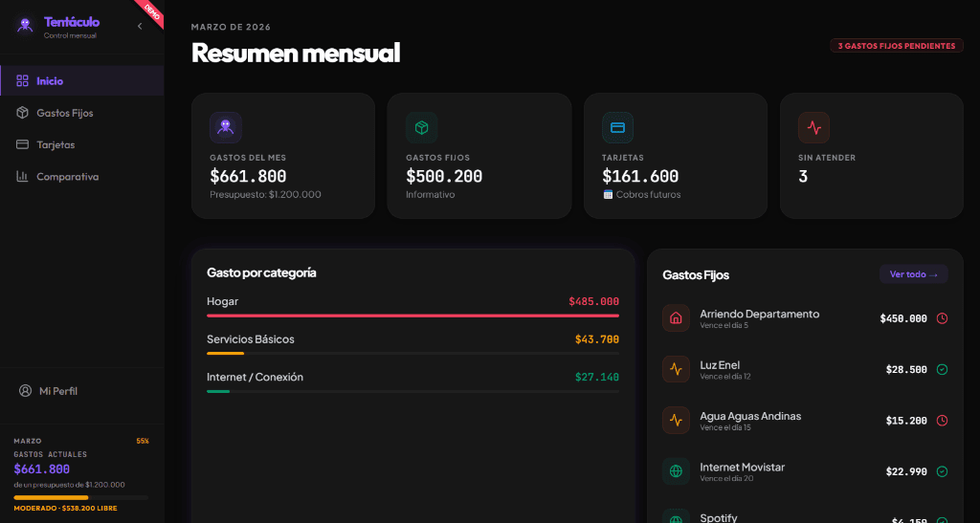Click the 3 Gastos Fijos Pendientes badge

(896, 46)
